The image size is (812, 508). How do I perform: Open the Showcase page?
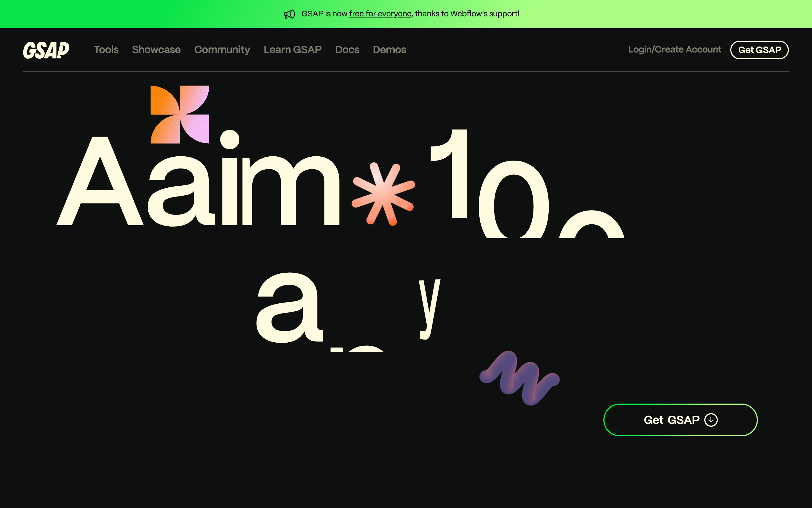pos(156,50)
